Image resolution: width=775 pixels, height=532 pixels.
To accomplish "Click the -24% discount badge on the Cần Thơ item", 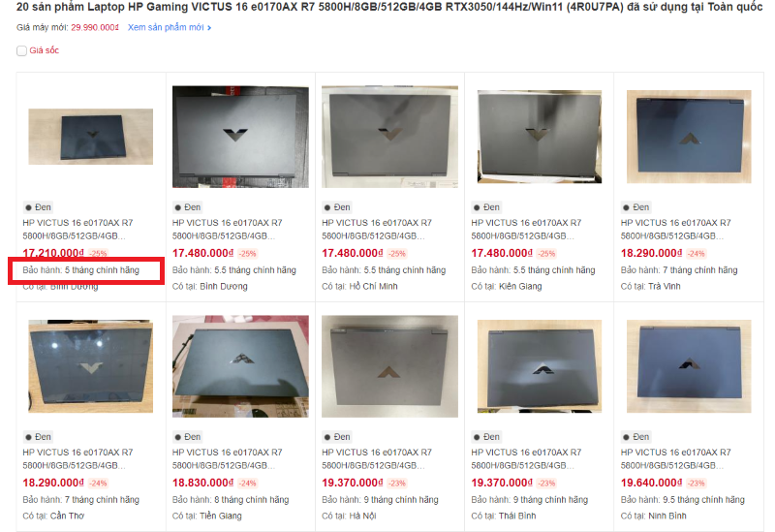I will 98,483.
